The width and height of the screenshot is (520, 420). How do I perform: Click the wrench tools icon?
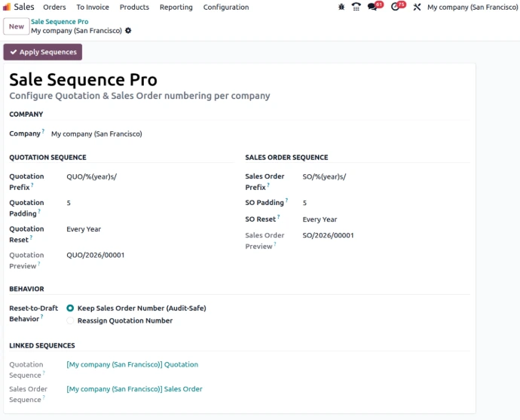point(417,7)
